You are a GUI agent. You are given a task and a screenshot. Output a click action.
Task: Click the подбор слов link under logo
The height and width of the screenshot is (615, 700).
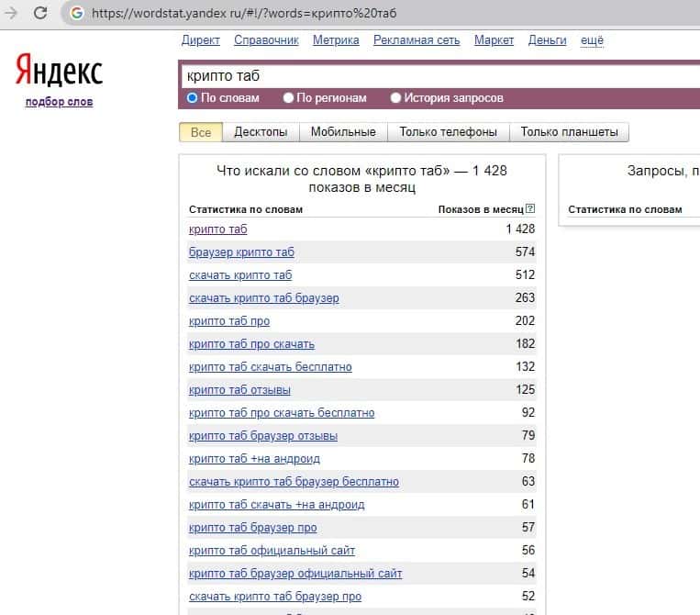(x=59, y=102)
